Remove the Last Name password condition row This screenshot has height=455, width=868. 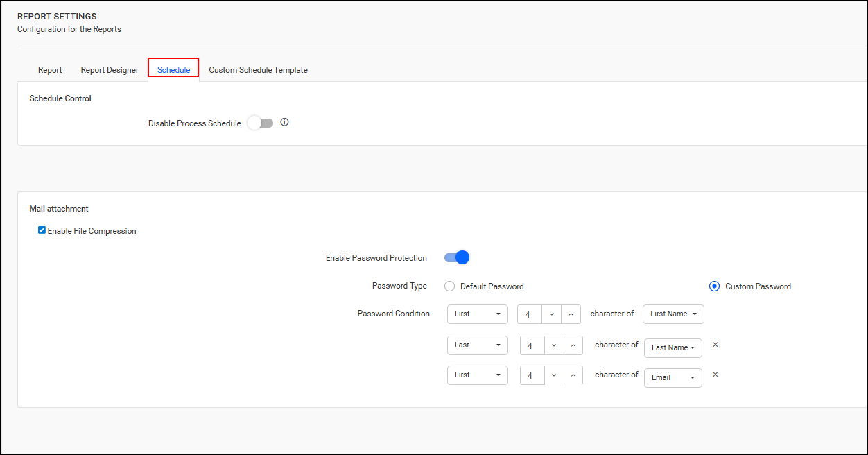pyautogui.click(x=715, y=345)
